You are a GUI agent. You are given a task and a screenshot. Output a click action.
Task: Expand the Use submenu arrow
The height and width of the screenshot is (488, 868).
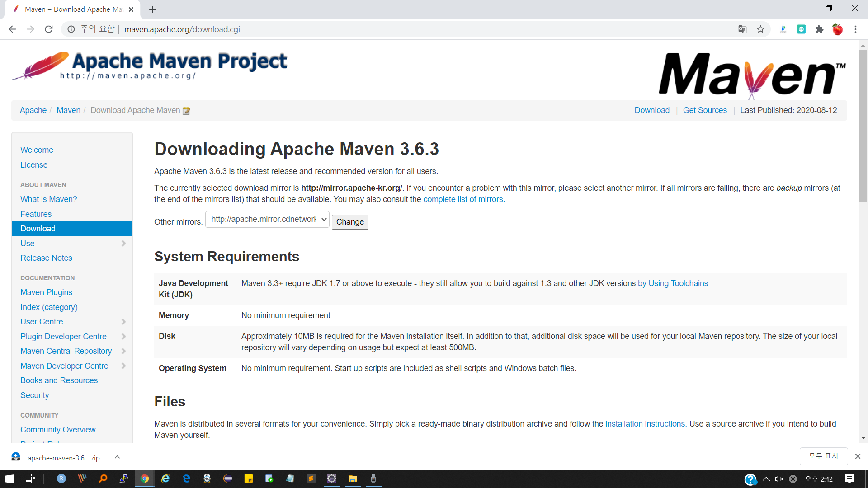pos(123,244)
